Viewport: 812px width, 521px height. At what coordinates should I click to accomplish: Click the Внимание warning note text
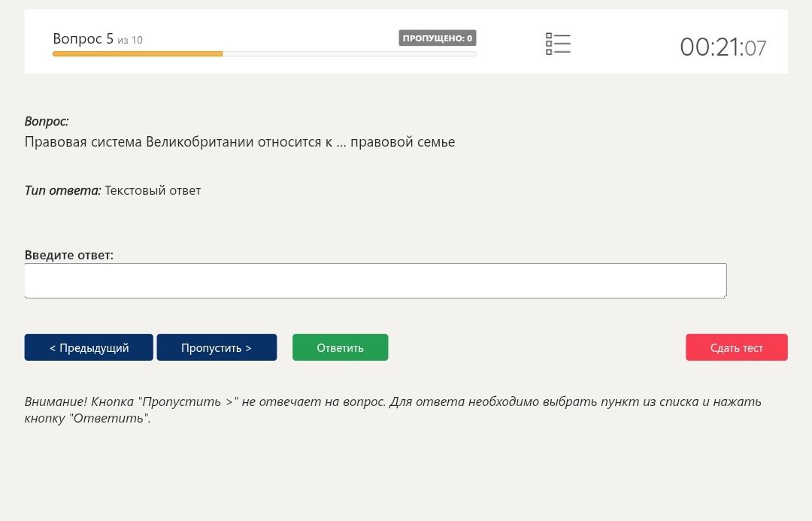[393, 410]
